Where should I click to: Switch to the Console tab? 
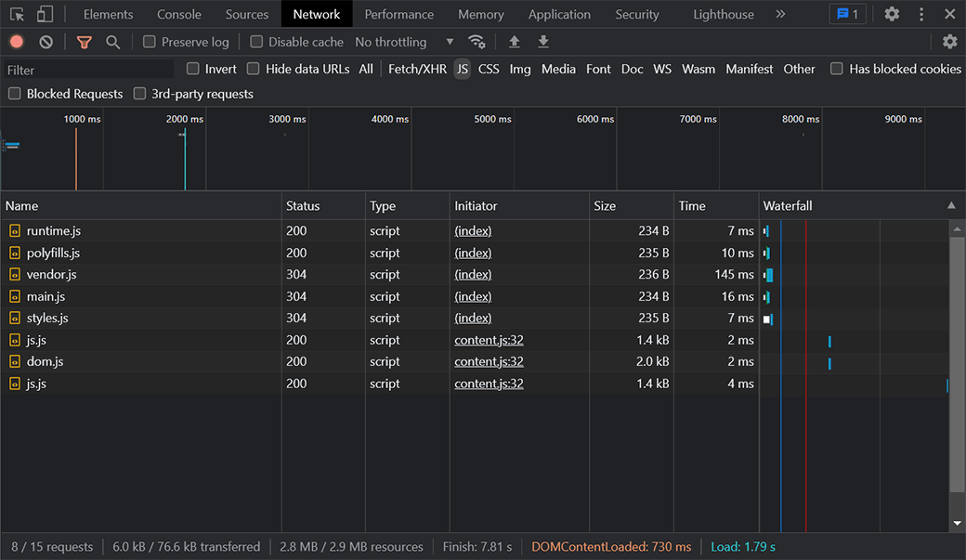pos(178,14)
